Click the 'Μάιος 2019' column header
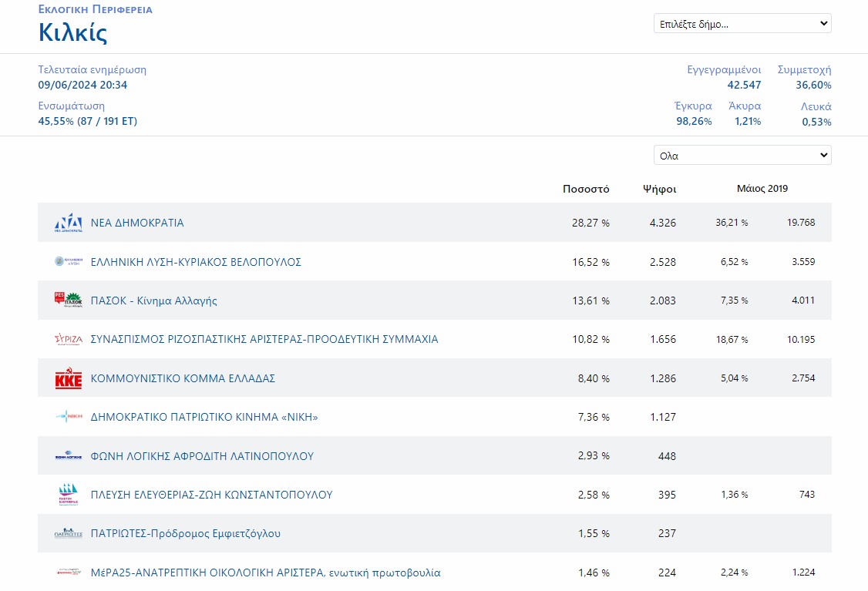 click(762, 189)
